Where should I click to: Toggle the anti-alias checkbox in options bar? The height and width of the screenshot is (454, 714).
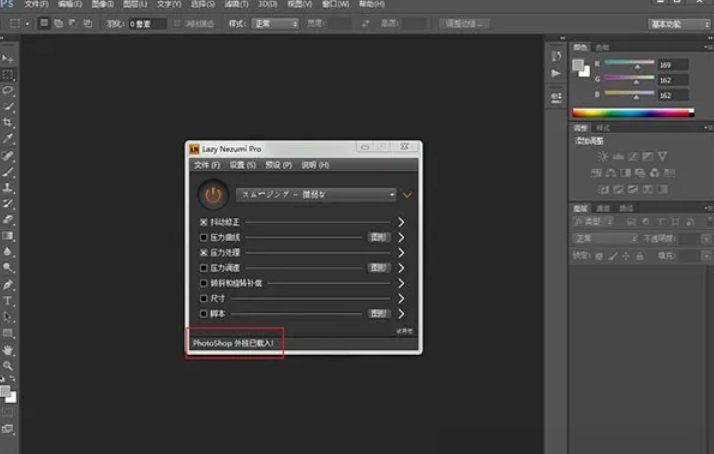click(x=178, y=23)
